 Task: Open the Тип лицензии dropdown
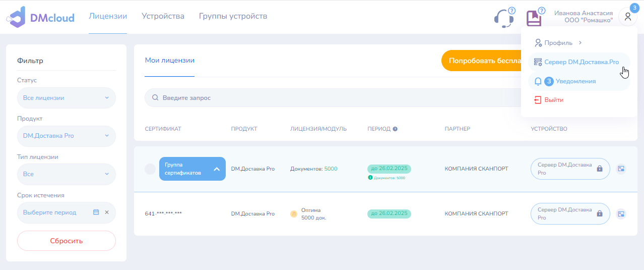pos(67,174)
